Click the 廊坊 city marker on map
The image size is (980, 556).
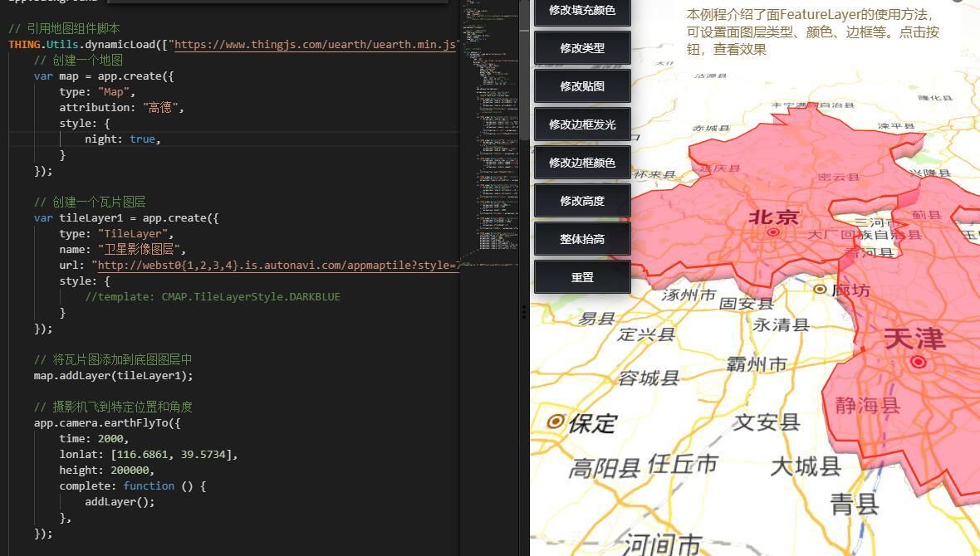[820, 289]
